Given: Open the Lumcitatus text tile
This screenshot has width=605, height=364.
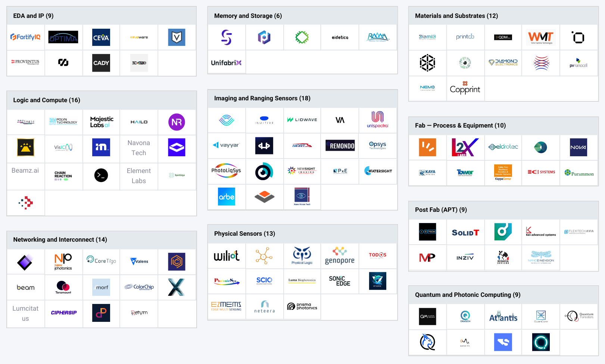Looking at the screenshot, I should [x=25, y=313].
